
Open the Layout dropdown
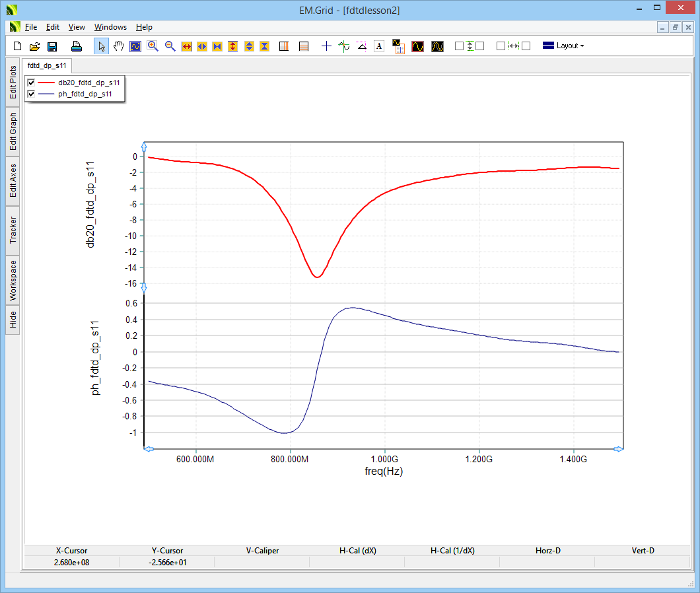click(563, 46)
